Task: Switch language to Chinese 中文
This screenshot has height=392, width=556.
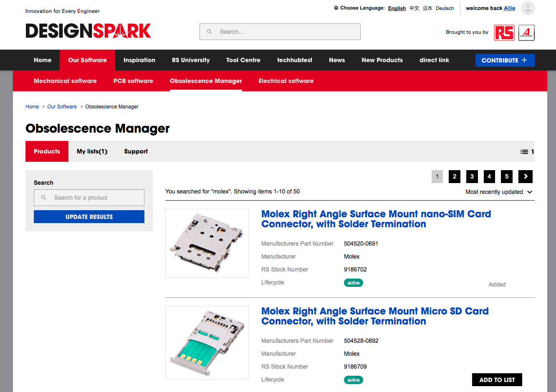Action: pyautogui.click(x=414, y=8)
